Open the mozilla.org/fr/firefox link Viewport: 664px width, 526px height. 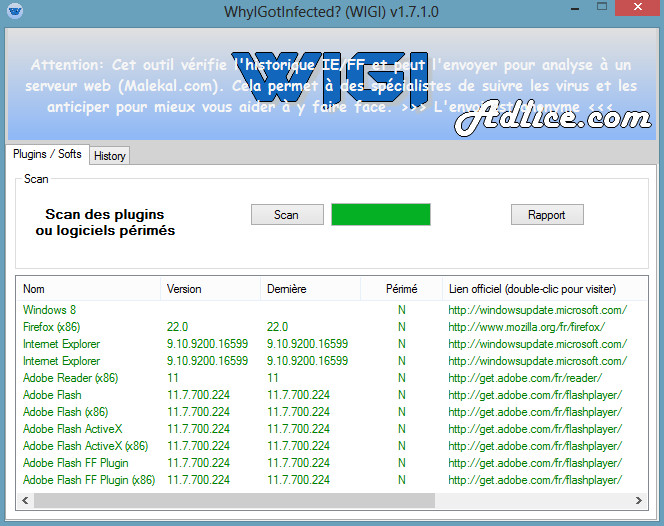click(x=526, y=327)
